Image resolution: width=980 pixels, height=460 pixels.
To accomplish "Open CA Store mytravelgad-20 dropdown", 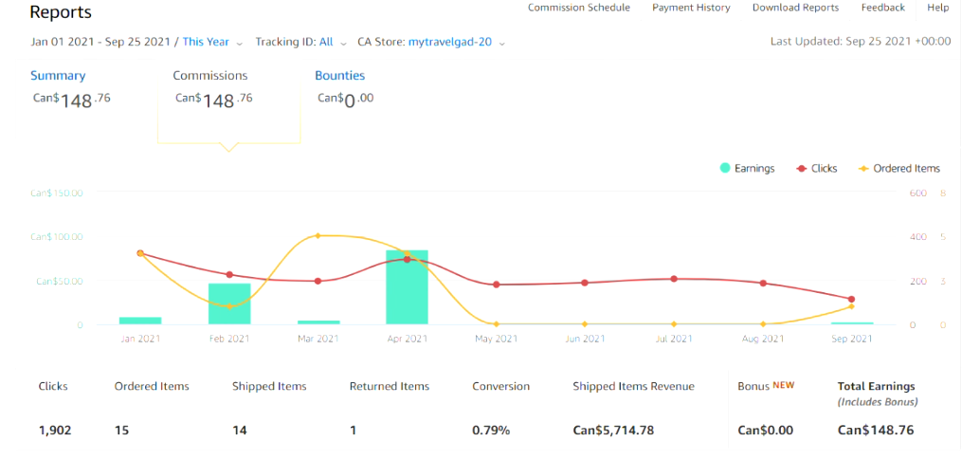I will (x=456, y=42).
